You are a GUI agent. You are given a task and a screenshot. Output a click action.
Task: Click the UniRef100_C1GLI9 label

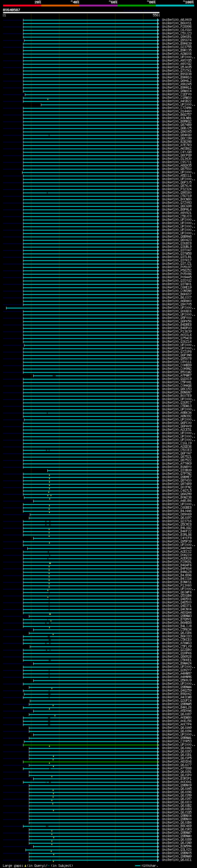[x=177, y=443]
